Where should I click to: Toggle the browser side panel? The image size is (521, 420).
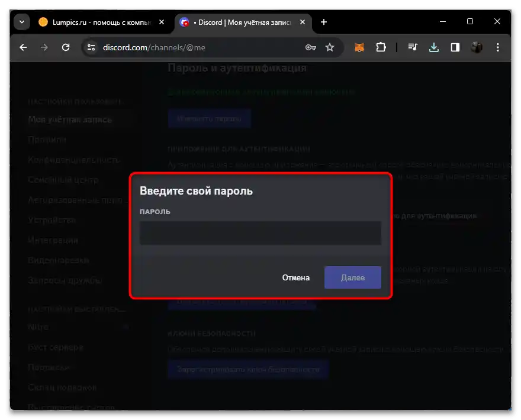click(455, 47)
